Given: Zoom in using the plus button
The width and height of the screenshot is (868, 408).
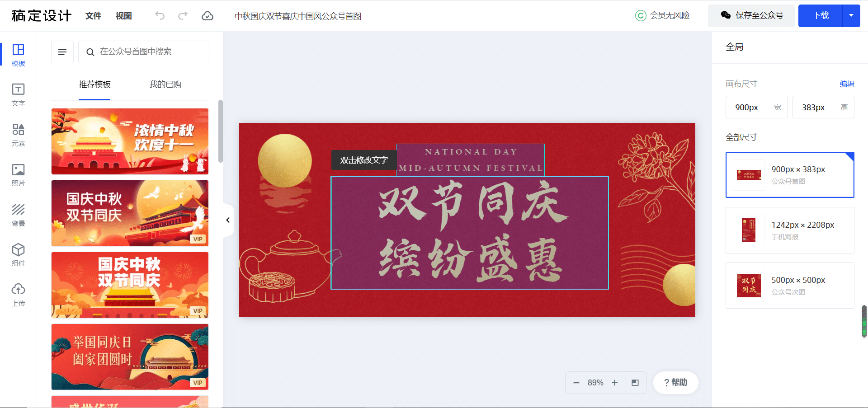Looking at the screenshot, I should point(615,383).
